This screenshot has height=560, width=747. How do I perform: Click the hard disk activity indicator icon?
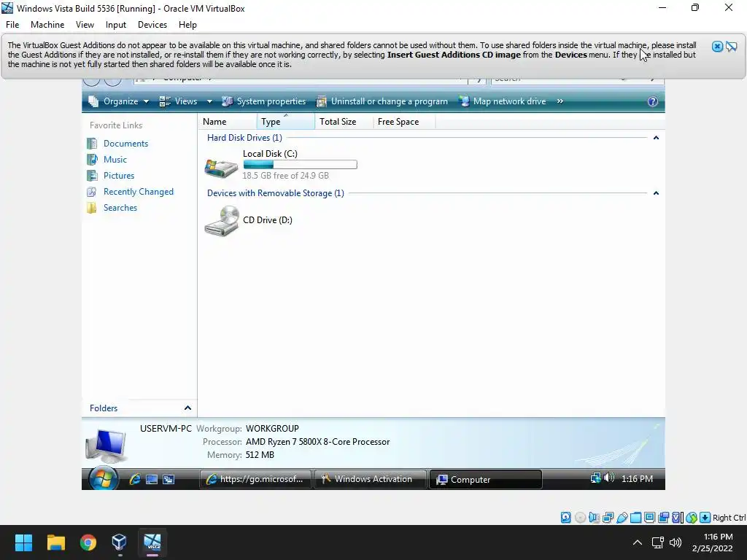click(x=565, y=518)
